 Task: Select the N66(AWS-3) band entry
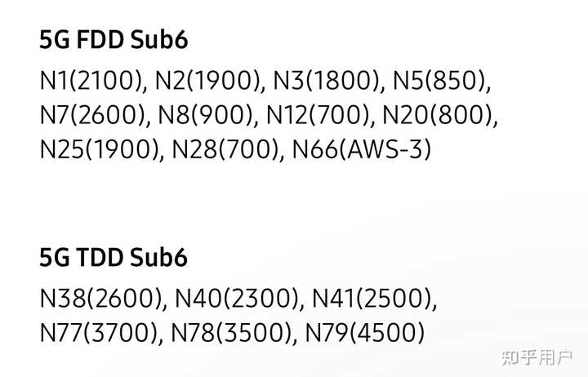pyautogui.click(x=358, y=150)
